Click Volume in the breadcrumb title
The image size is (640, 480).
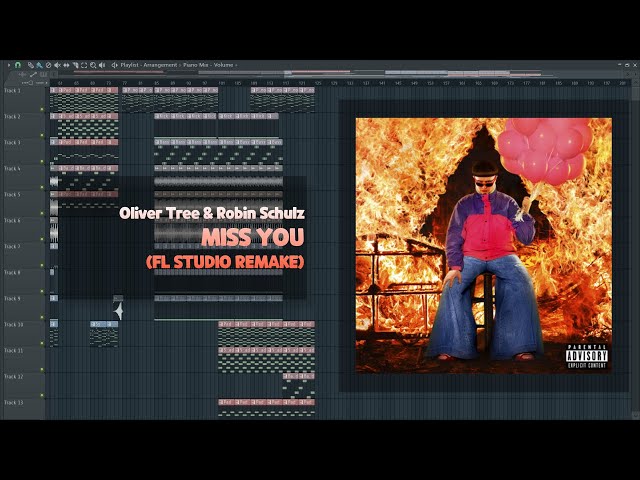pos(223,65)
